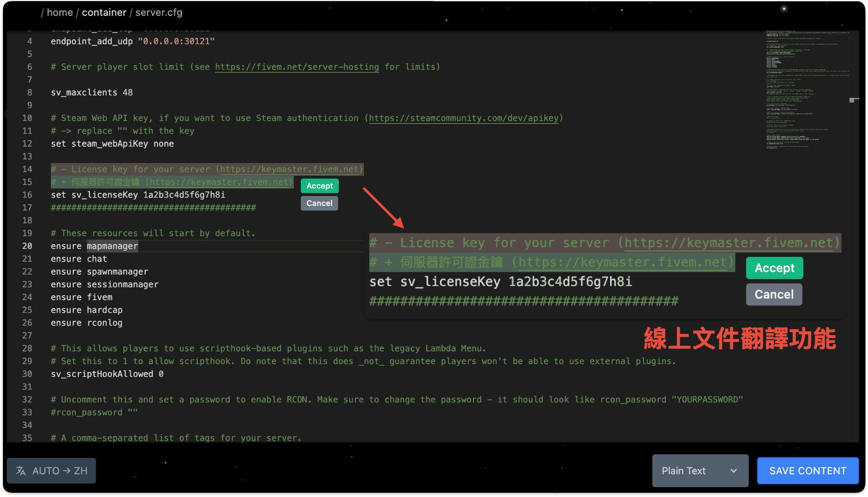Cancel translation suggestion next to line 16
Screen dimensions: 868x497
[319, 203]
